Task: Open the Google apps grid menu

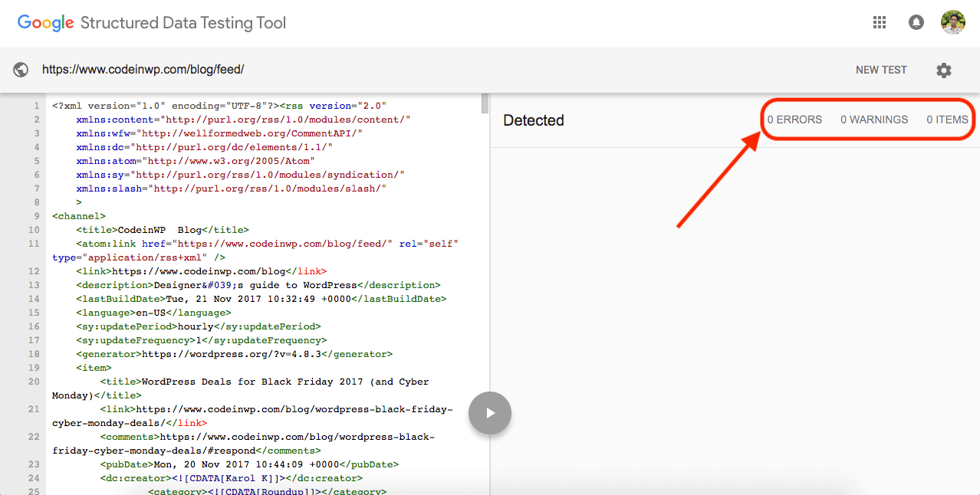Action: click(880, 22)
